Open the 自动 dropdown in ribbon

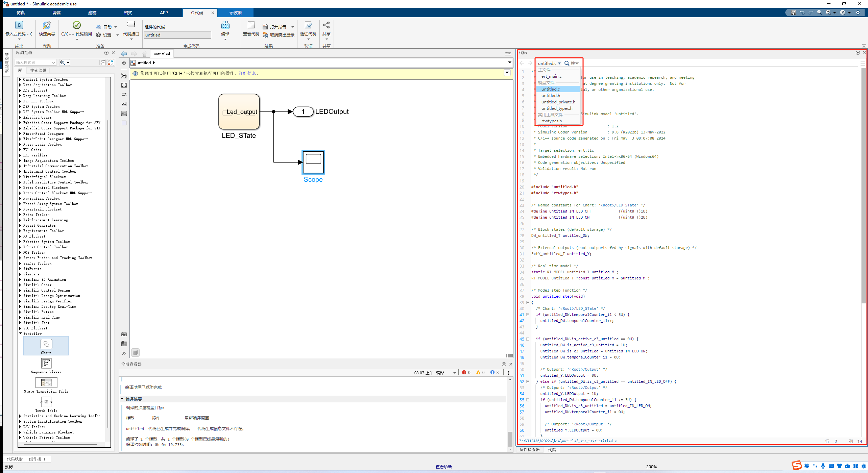(116, 27)
